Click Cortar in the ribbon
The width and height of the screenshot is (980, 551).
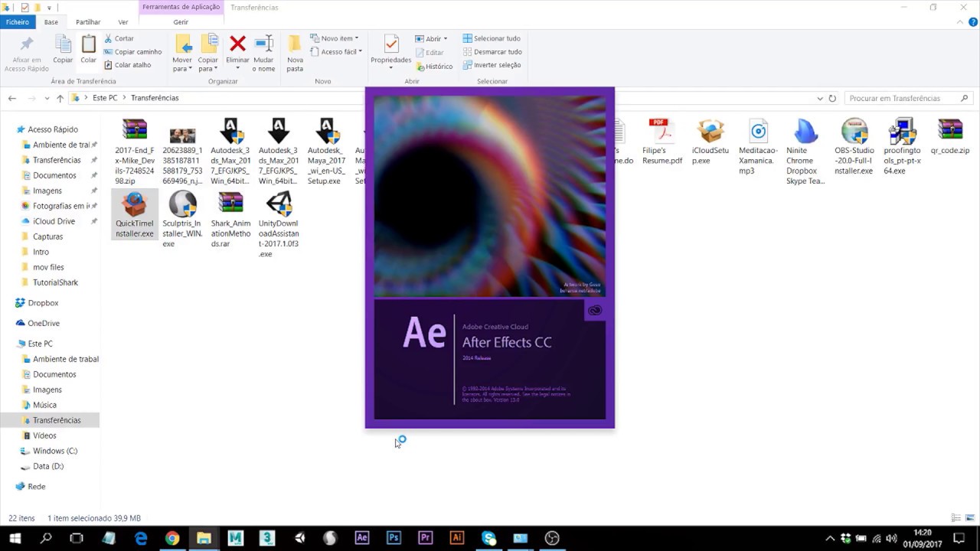click(119, 38)
